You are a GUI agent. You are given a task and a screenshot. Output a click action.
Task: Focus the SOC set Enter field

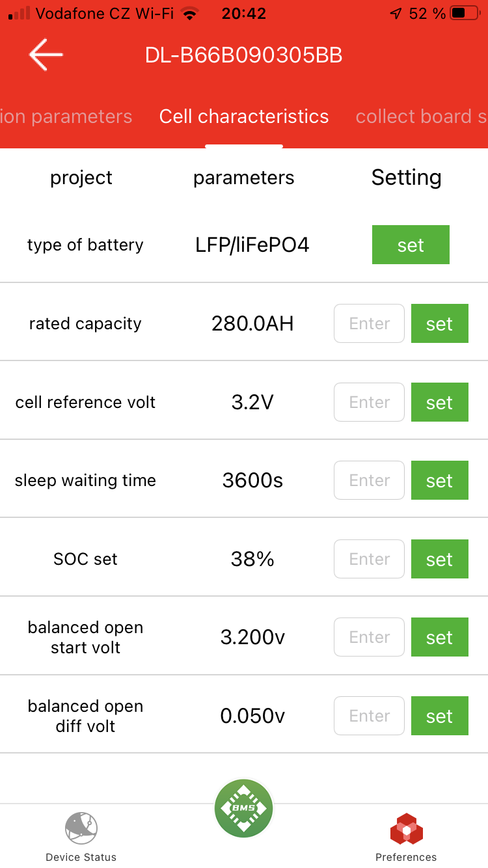pos(369,559)
